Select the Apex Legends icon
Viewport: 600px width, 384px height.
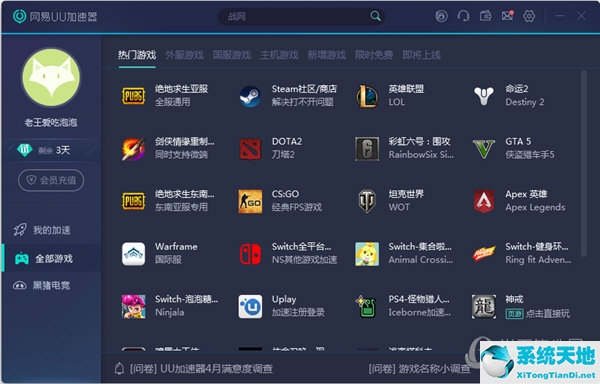[x=484, y=201]
